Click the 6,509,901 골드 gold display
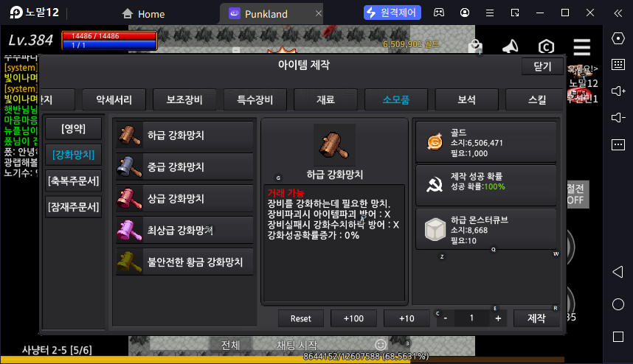Viewport: 633px width, 364px height. tap(410, 44)
